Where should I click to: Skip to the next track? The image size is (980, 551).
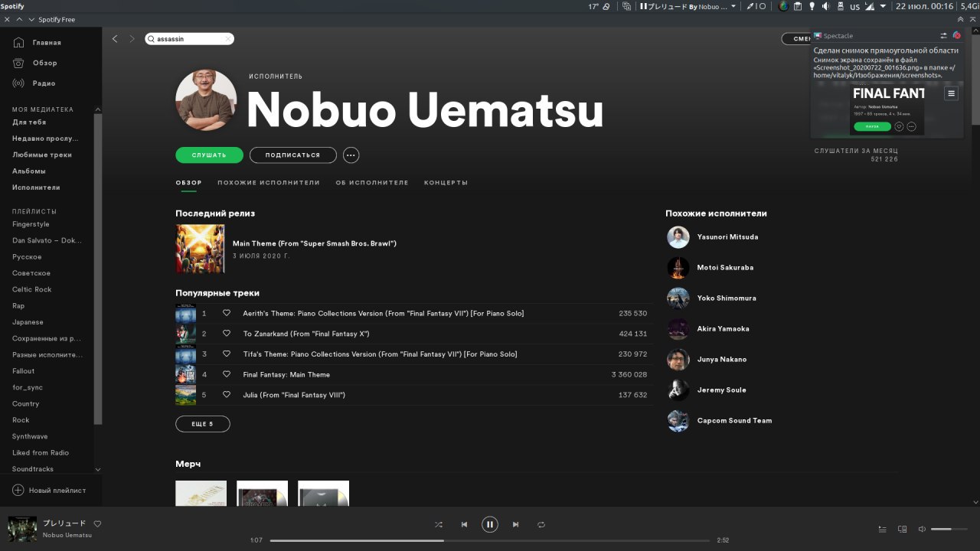click(515, 524)
